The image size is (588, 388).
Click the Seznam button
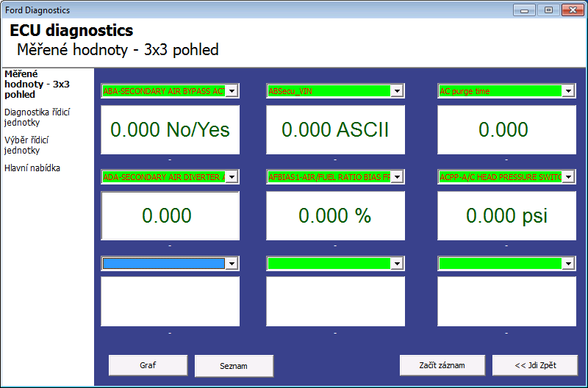234,366
